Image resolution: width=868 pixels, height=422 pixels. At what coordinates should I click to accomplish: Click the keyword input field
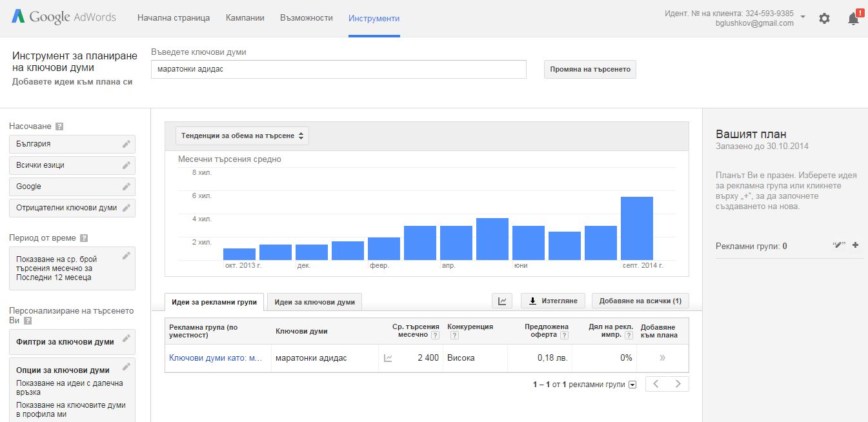[x=339, y=69]
